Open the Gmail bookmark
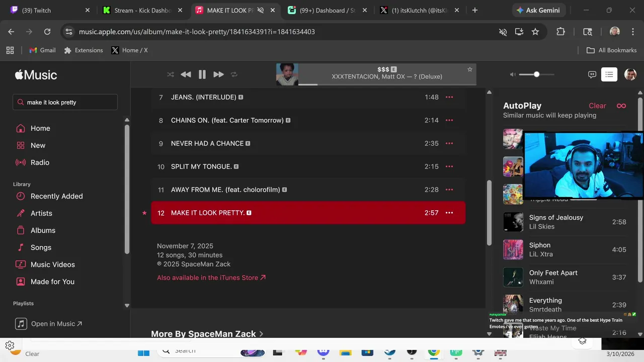644x362 pixels. (42, 50)
